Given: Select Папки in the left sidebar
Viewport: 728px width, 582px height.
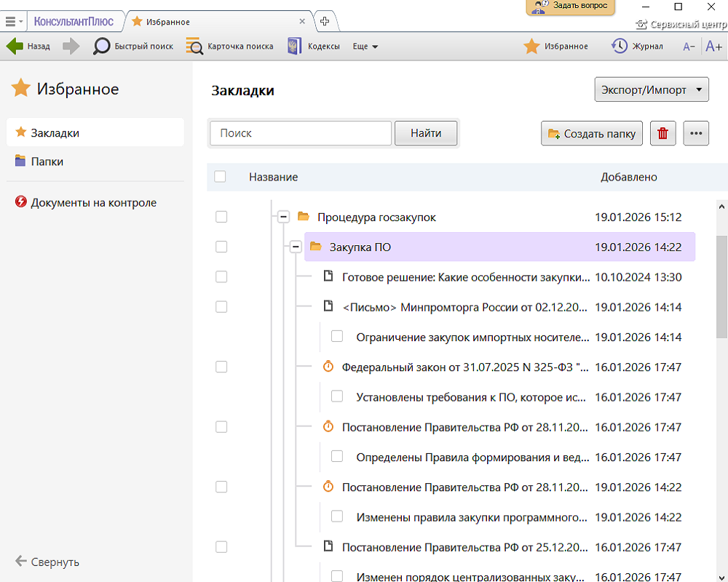Looking at the screenshot, I should [x=47, y=162].
